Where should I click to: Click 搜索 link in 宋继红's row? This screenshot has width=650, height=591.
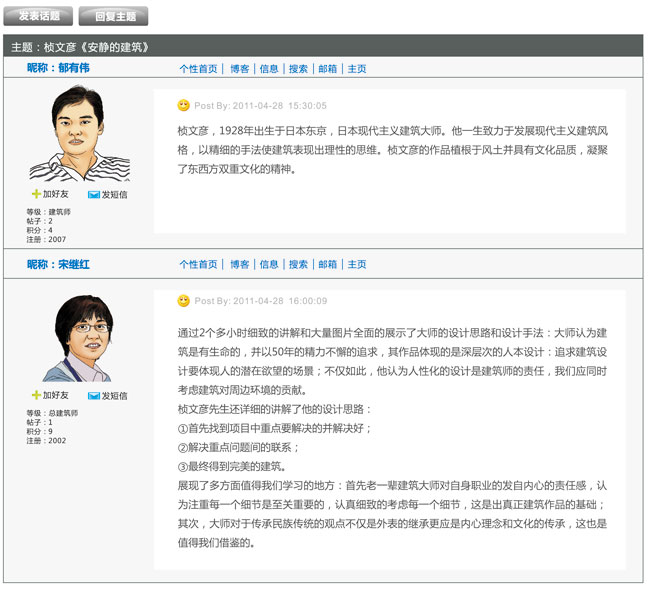(298, 264)
